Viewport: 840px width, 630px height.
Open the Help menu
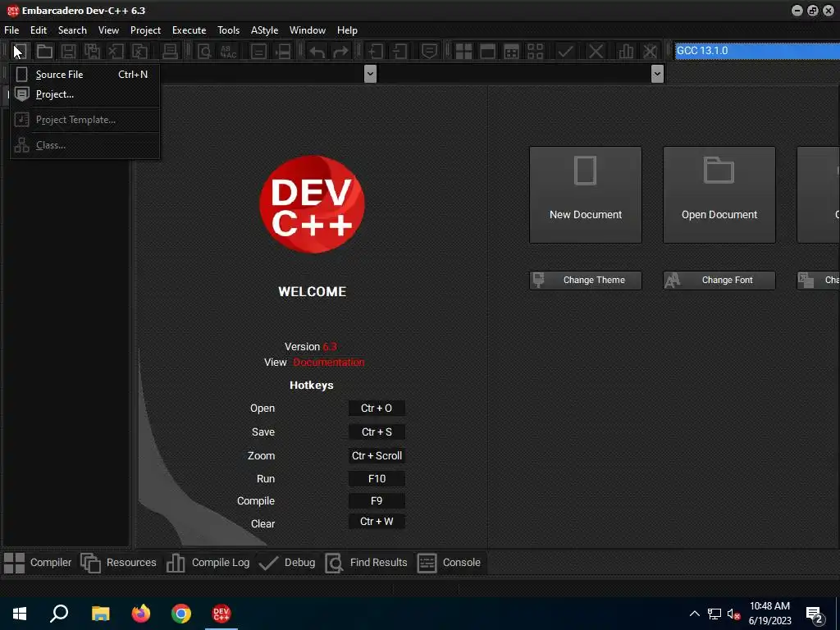[347, 30]
